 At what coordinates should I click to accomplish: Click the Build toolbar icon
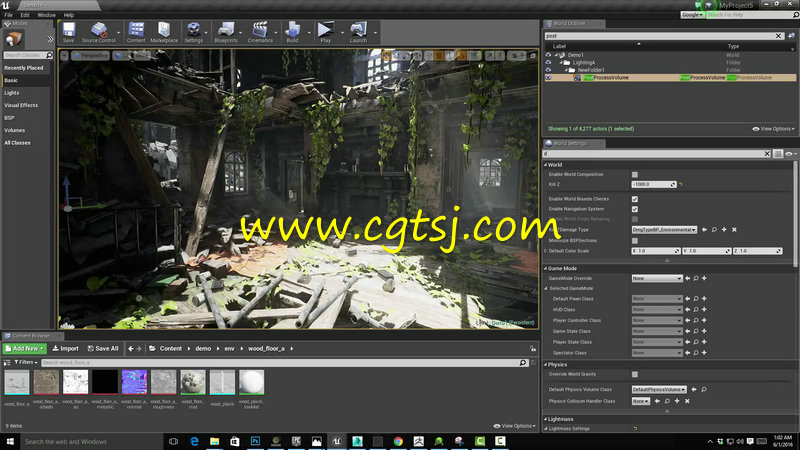(x=292, y=32)
